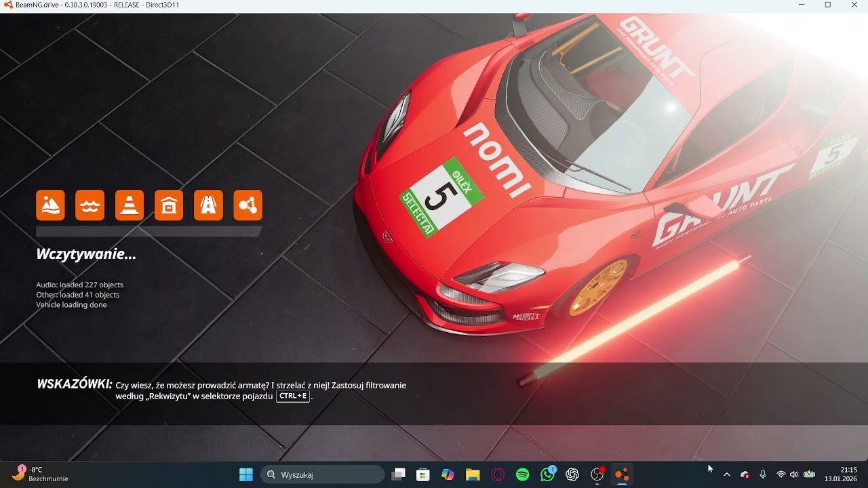Viewport: 868px width, 488px height.
Task: Click the 'Vehicle loading done' status line
Action: pyautogui.click(x=71, y=305)
